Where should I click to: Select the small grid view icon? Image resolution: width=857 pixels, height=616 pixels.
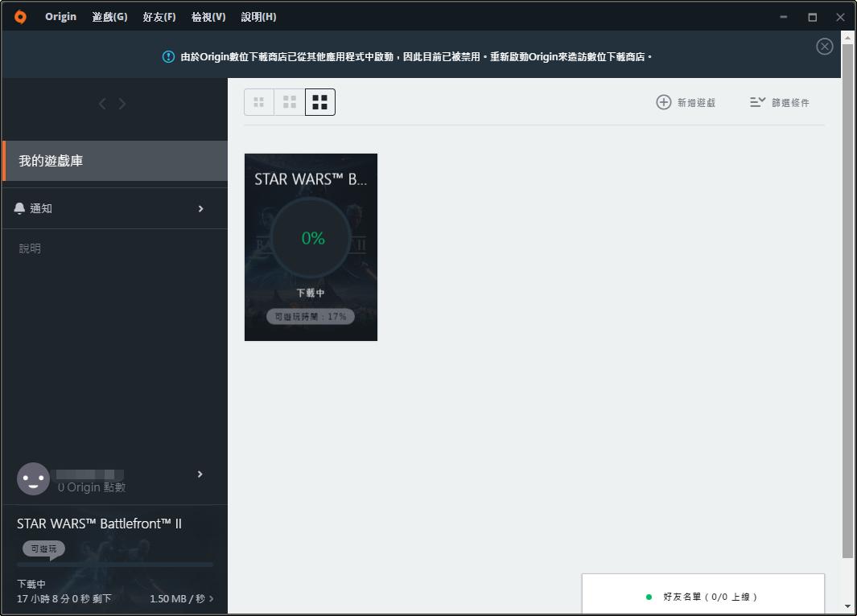coord(258,101)
